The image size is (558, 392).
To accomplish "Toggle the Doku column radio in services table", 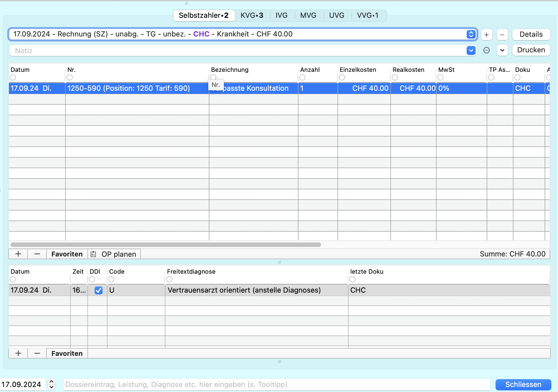I will pos(517,77).
